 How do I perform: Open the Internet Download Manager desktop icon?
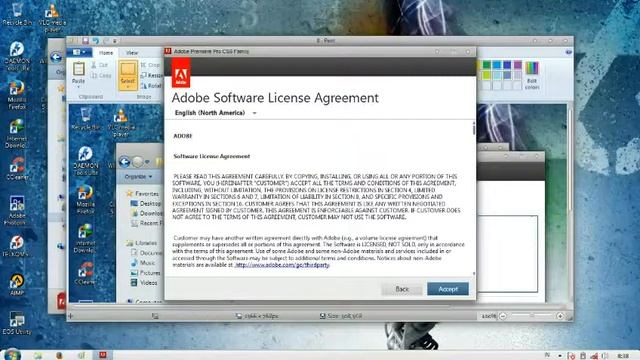(17, 133)
